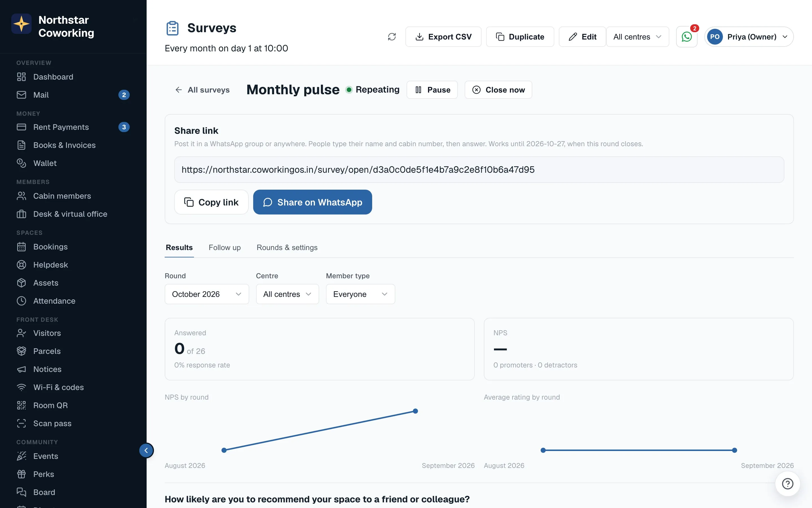Image resolution: width=812 pixels, height=508 pixels.
Task: Click the Helpdesk lifebuoy icon
Action: point(21,265)
